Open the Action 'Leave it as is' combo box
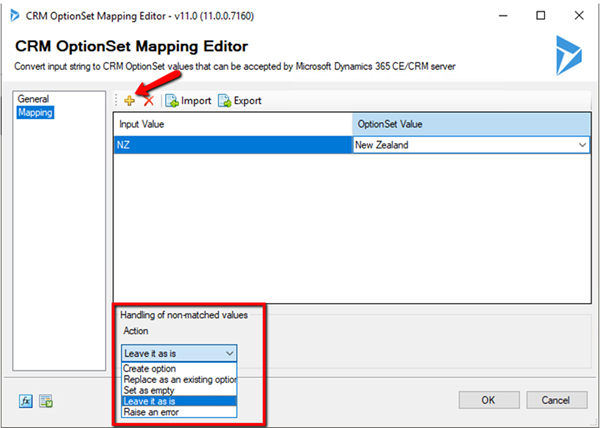600x428 pixels. point(179,352)
